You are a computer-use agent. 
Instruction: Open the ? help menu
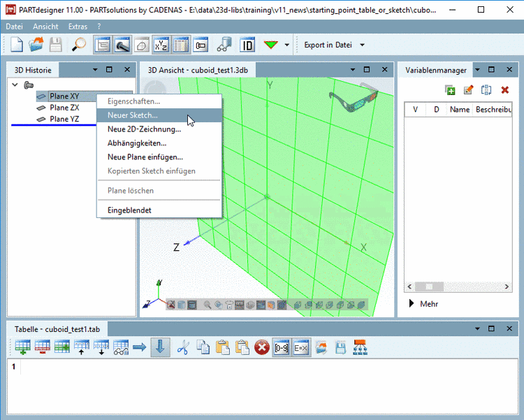(x=99, y=27)
